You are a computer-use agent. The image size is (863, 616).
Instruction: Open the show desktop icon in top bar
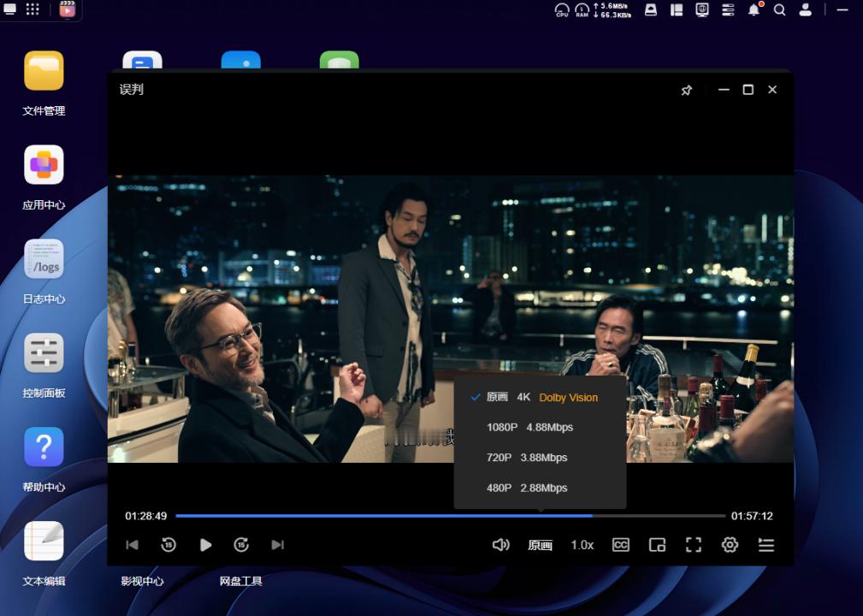9,9
